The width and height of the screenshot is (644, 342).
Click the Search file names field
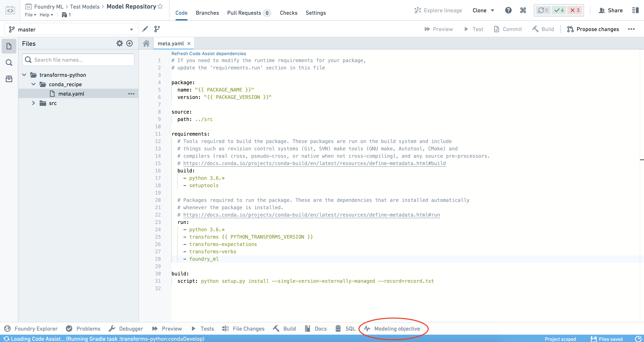(78, 60)
